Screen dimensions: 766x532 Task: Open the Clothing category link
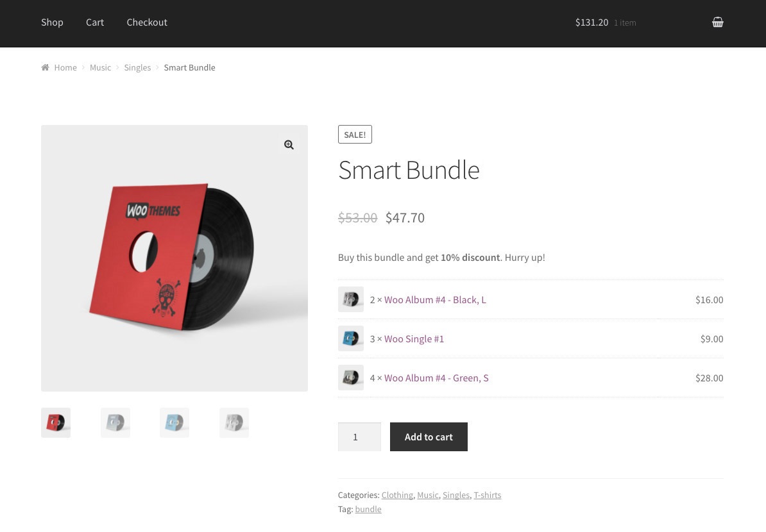point(397,495)
